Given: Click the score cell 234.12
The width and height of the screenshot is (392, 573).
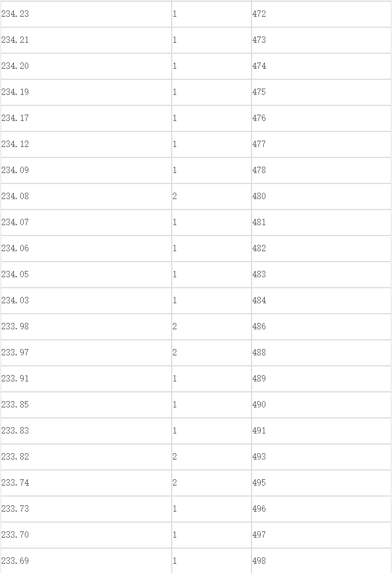Looking at the screenshot, I should coord(86,144).
